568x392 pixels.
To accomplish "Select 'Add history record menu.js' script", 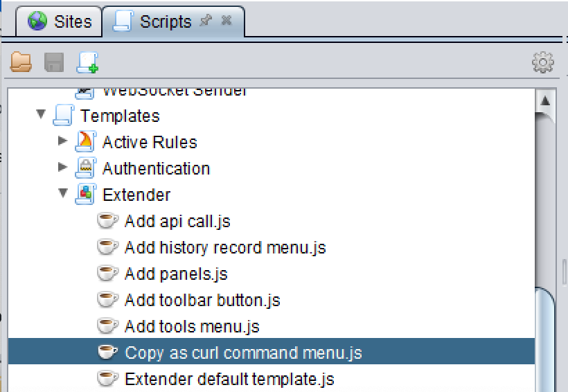I will coord(225,248).
